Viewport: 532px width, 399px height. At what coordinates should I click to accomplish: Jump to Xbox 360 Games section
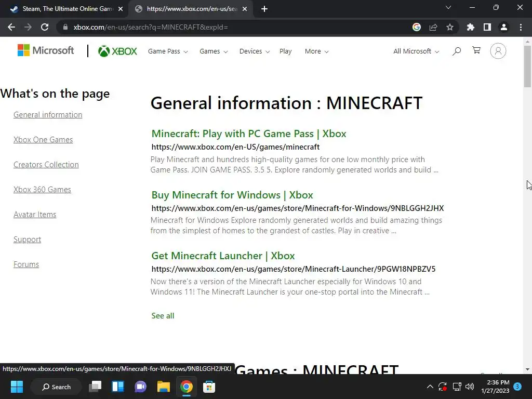click(43, 189)
